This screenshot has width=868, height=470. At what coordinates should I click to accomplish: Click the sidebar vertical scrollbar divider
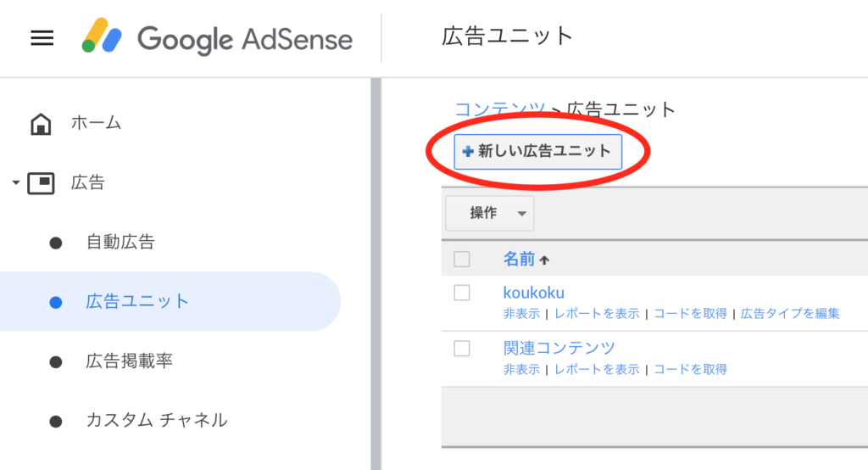pos(376,274)
